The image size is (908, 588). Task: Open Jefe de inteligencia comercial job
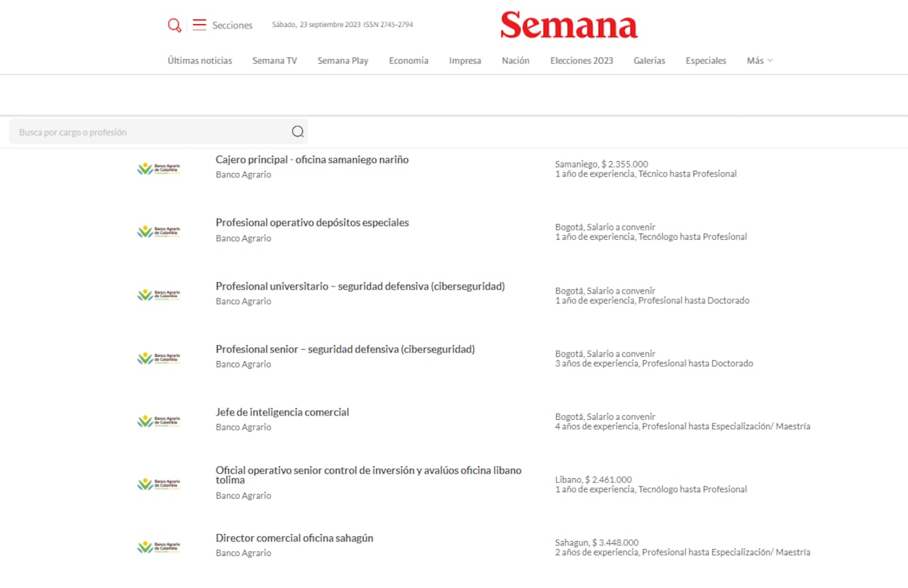(x=282, y=412)
